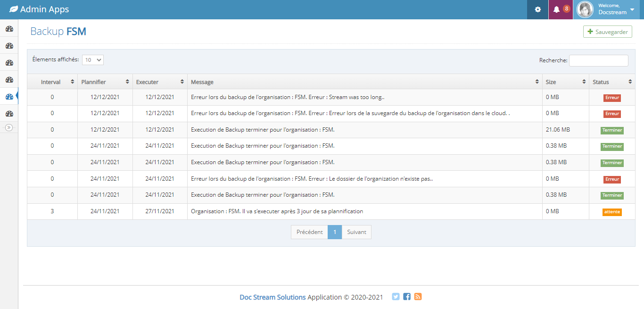Select the Interval cell showing 3

[52, 211]
